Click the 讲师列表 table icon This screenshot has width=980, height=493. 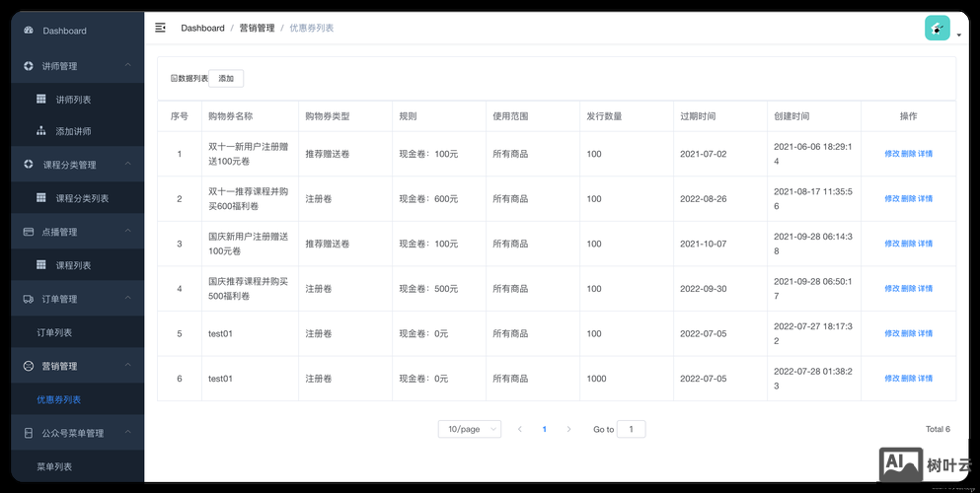click(x=41, y=99)
